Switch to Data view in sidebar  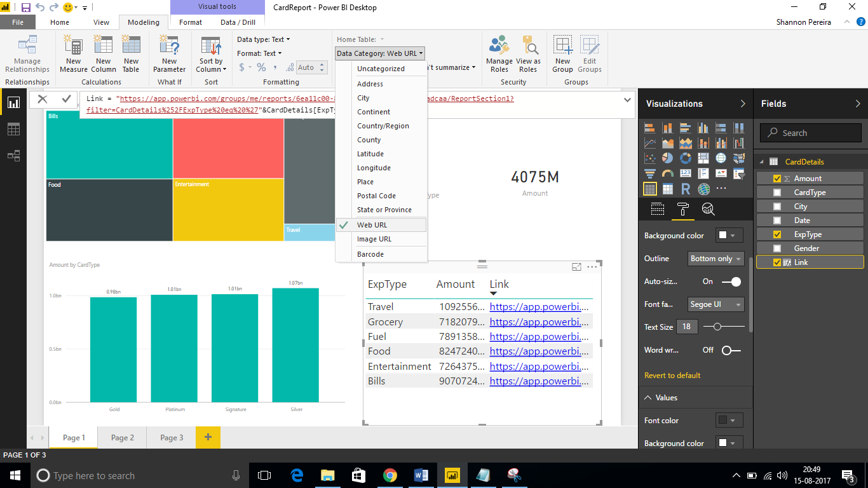click(13, 129)
